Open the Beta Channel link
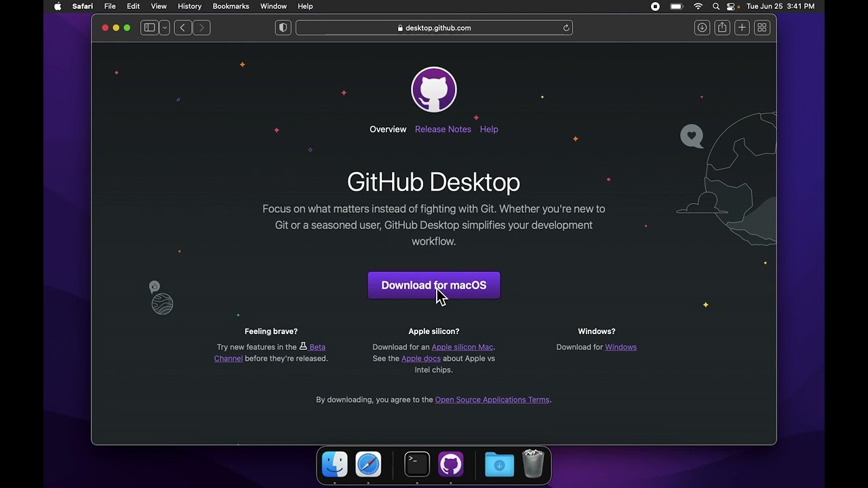This screenshot has width=868, height=488. [x=270, y=352]
